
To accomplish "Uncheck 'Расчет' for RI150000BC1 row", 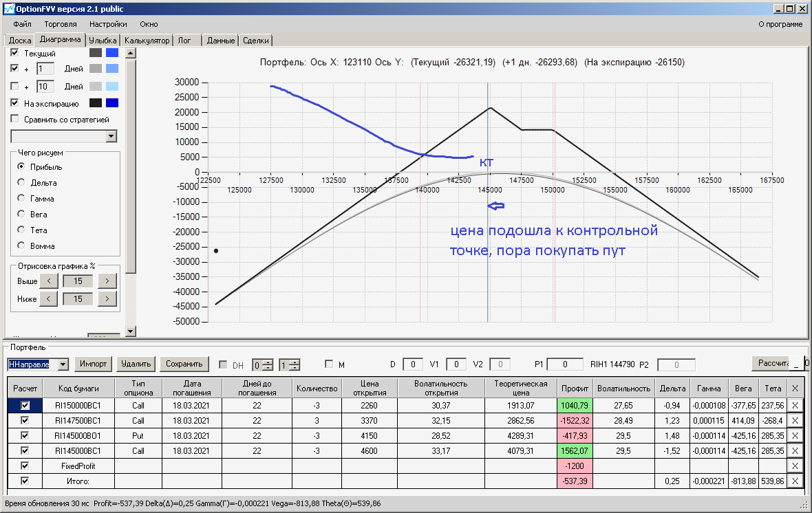I will tap(25, 405).
